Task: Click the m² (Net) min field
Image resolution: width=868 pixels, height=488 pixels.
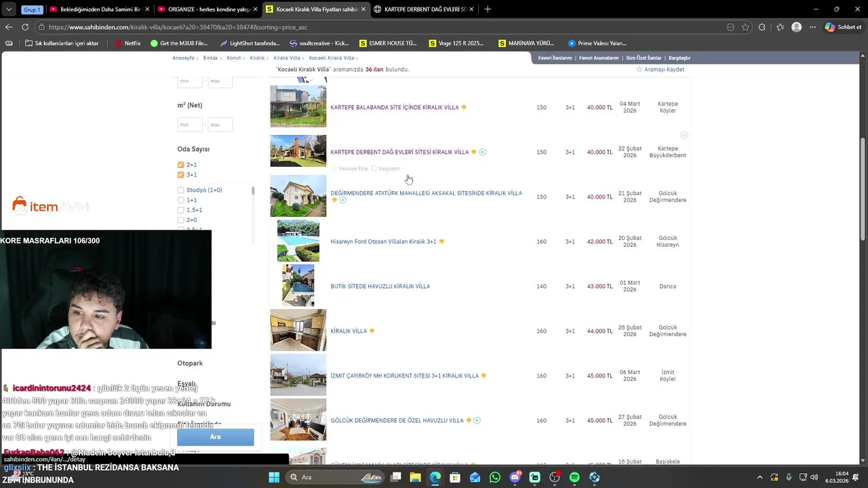Action: (190, 125)
